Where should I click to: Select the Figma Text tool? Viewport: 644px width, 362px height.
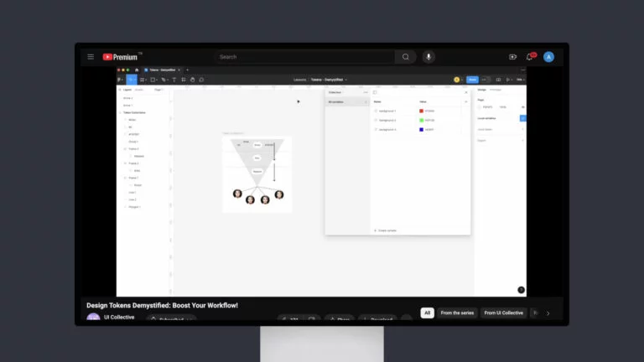pos(174,80)
